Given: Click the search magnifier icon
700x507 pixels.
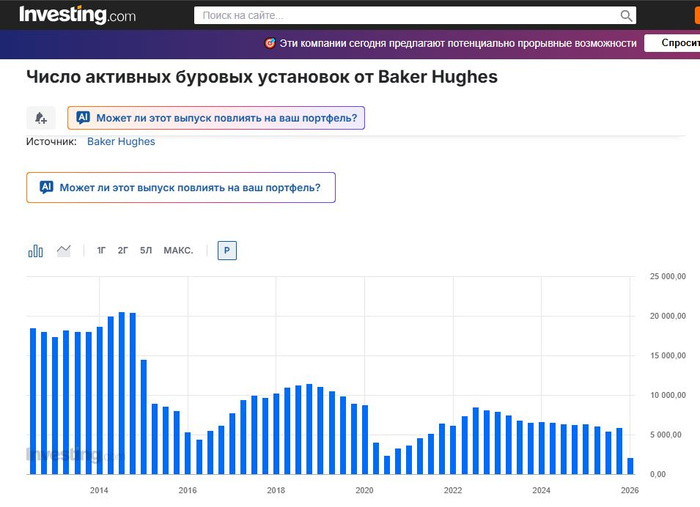Looking at the screenshot, I should (626, 16).
